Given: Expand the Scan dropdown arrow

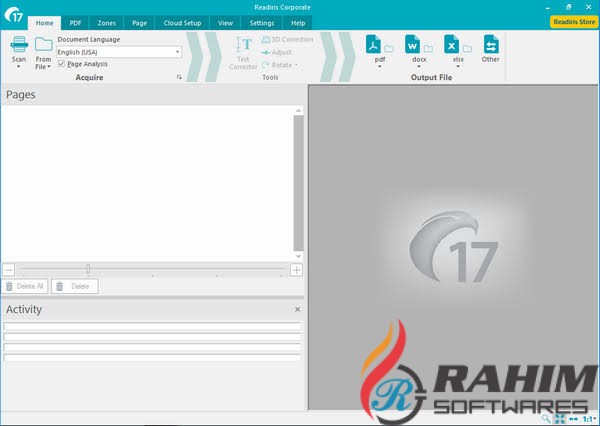Looking at the screenshot, I should pyautogui.click(x=19, y=67).
